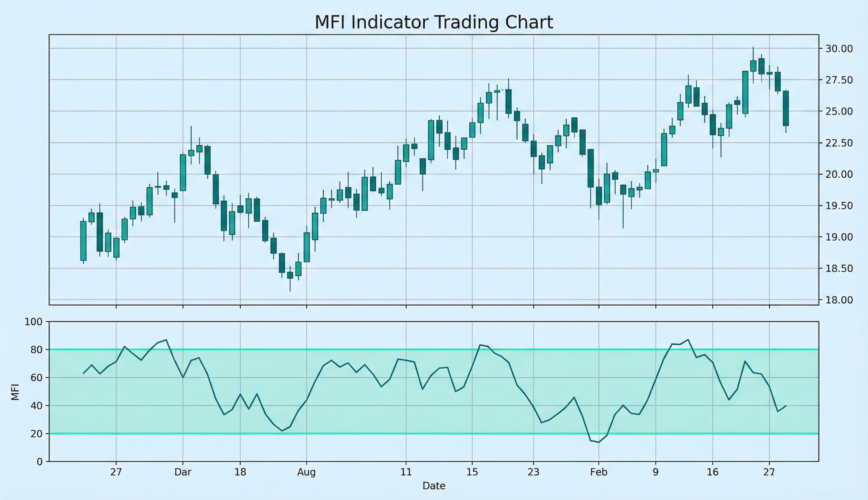Viewport: 868px width, 500px height.
Task: Click the "20" MFI axis tick label
Action: pos(36,434)
